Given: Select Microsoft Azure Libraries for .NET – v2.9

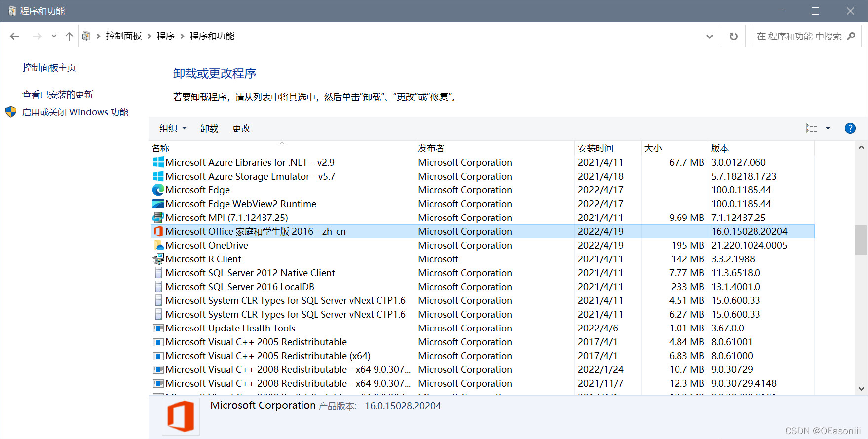Looking at the screenshot, I should (250, 162).
